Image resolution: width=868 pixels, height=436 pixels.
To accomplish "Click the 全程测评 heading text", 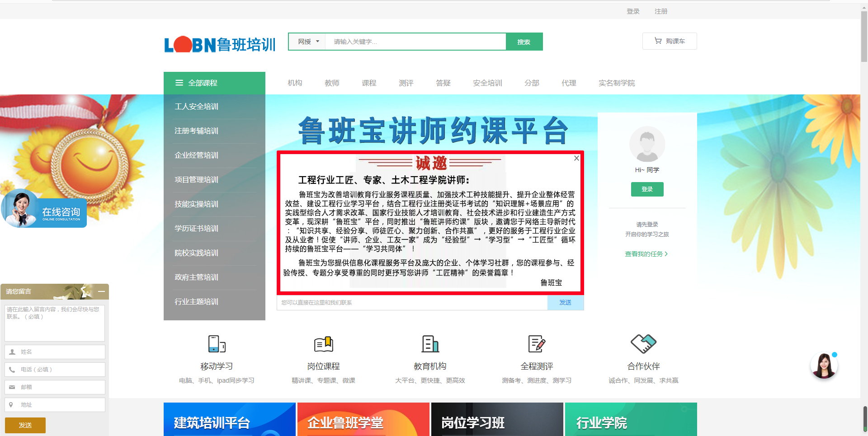I will pos(537,366).
